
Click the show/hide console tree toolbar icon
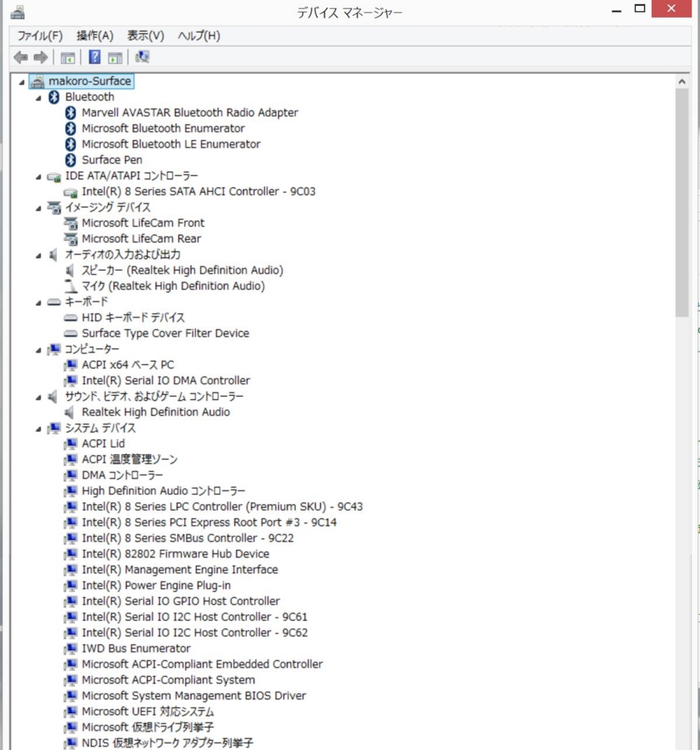(x=67, y=57)
